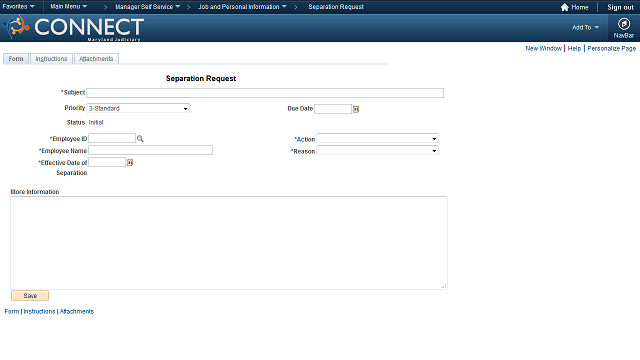640x360 pixels.
Task: Click the Employee Name field
Action: click(150, 150)
